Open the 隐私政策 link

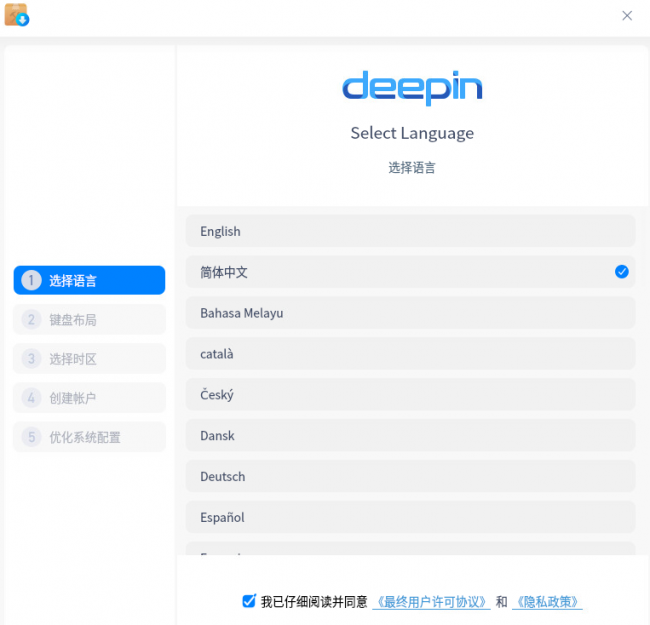[547, 602]
